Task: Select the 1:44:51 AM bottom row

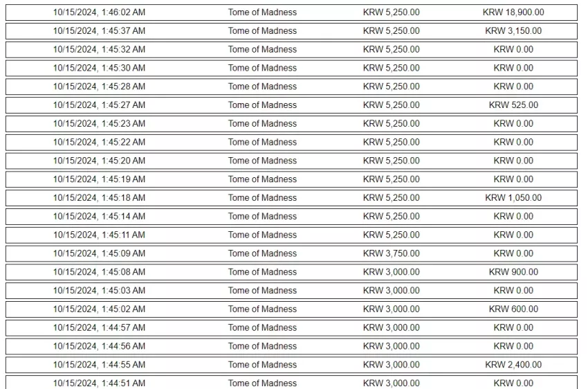Action: tap(291, 383)
